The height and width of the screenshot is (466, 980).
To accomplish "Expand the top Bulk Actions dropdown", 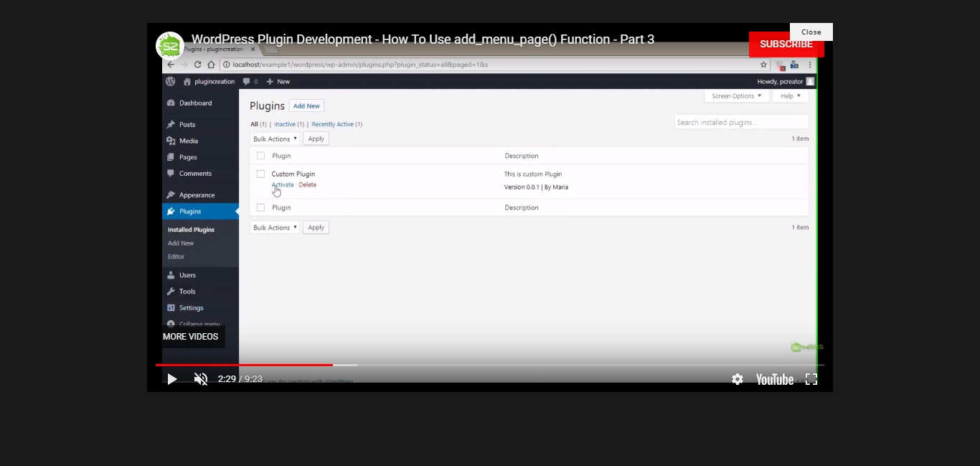I will pyautogui.click(x=275, y=139).
